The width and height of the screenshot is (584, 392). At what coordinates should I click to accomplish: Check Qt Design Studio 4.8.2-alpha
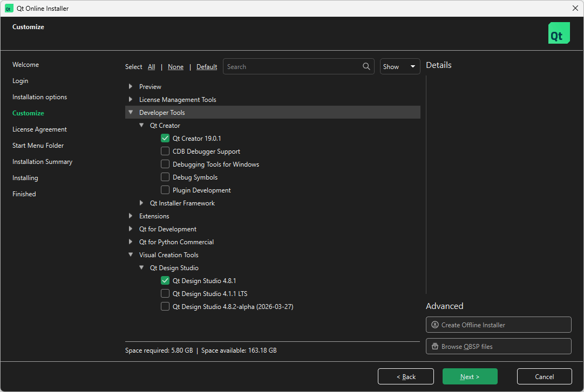[x=165, y=306]
